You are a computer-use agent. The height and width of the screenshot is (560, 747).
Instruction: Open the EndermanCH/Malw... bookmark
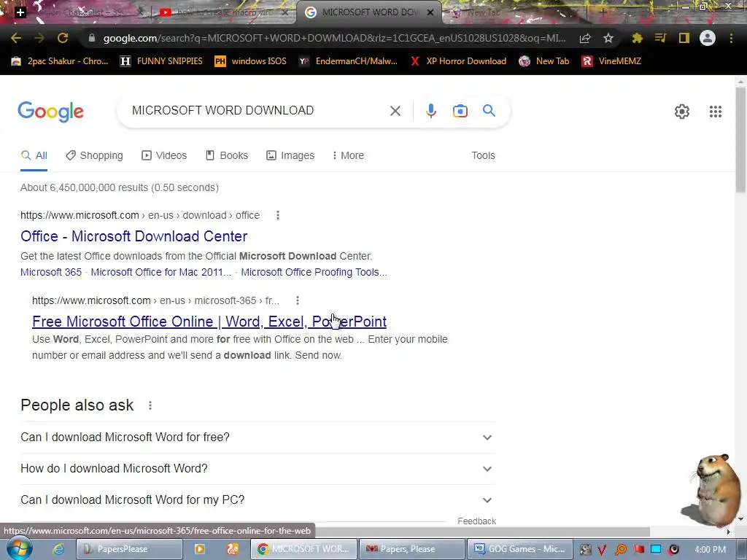pyautogui.click(x=348, y=61)
